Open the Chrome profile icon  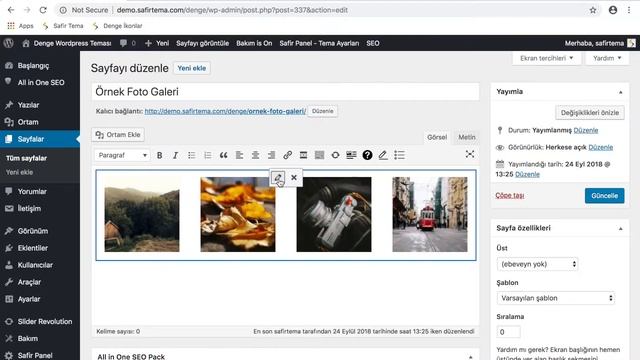(613, 10)
